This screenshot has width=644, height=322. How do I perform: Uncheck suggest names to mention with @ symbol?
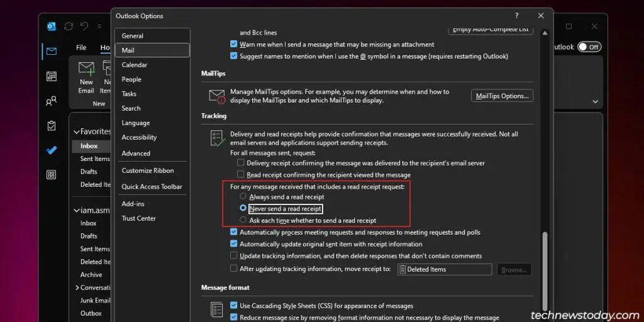pyautogui.click(x=234, y=56)
